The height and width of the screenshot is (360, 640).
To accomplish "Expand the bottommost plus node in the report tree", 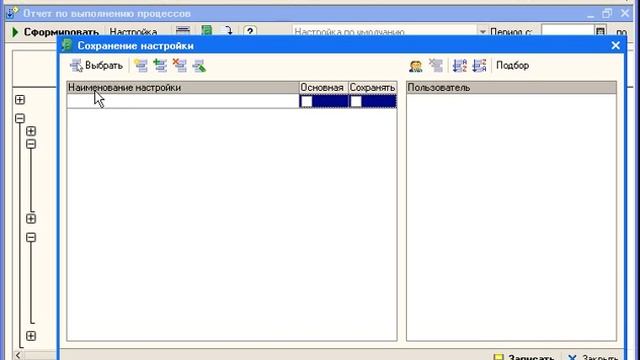I will tap(31, 336).
